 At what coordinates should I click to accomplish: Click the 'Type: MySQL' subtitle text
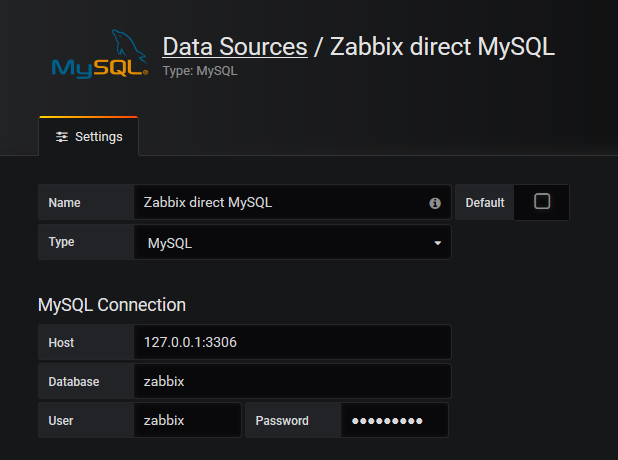pos(200,71)
